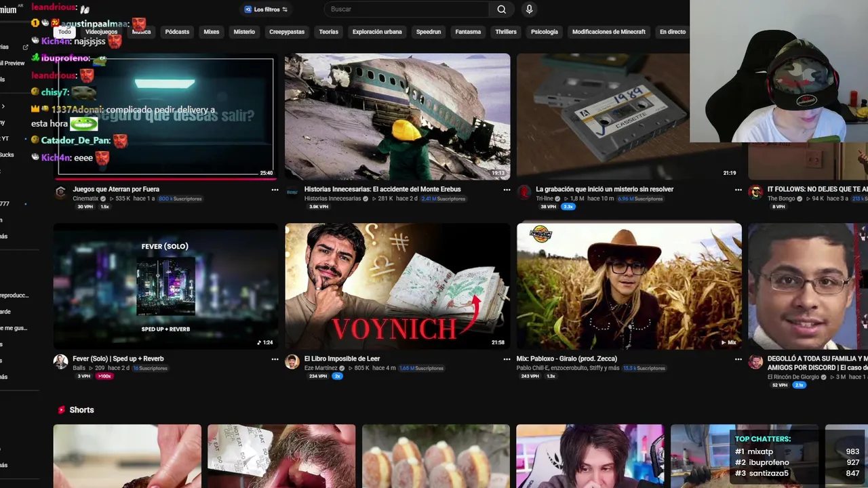Open Pabloxo mix cornfield thumbnail
This screenshot has width=868, height=488.
coord(629,286)
